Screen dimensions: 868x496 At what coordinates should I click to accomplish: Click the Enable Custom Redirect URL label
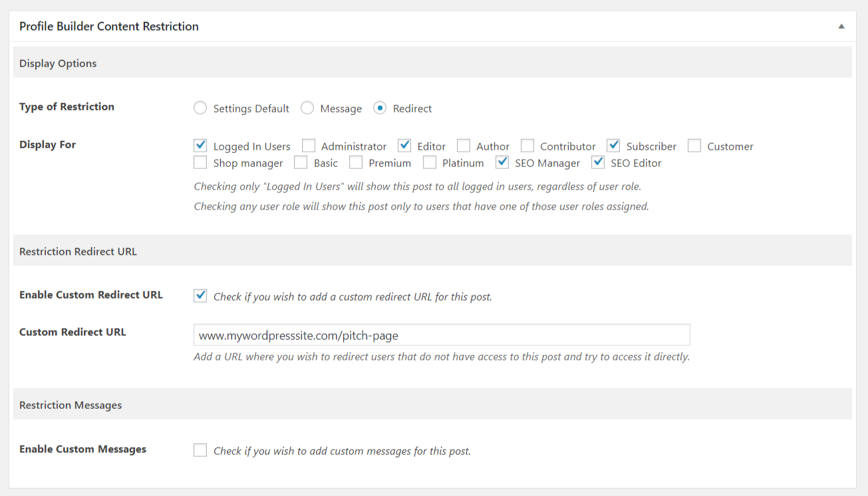[91, 295]
